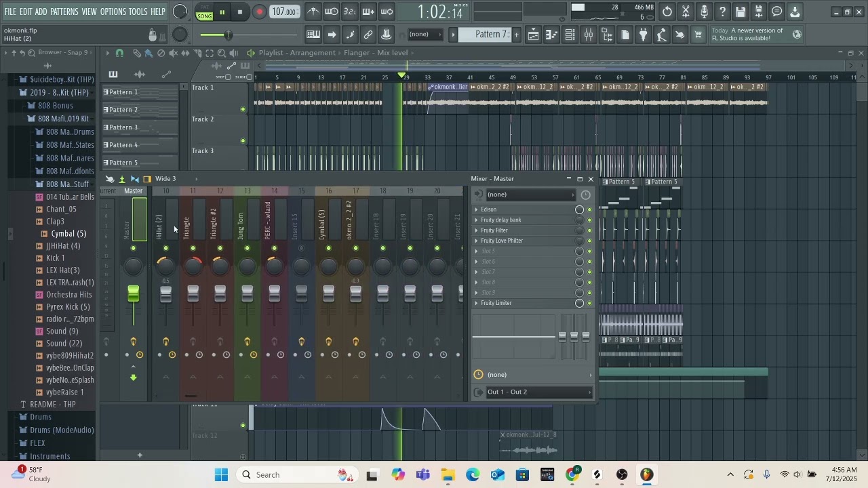The width and height of the screenshot is (868, 488).
Task: Toggle overdub blend recording icon
Action: pyautogui.click(x=368, y=12)
